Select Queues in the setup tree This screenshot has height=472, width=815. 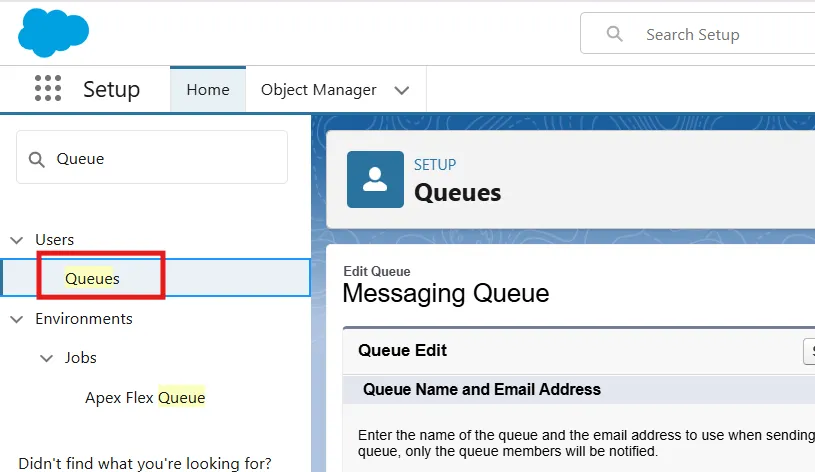[92, 279]
